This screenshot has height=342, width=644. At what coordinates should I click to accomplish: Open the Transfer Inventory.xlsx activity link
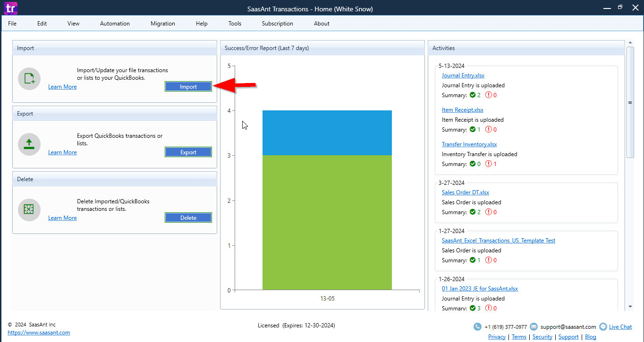click(x=469, y=144)
